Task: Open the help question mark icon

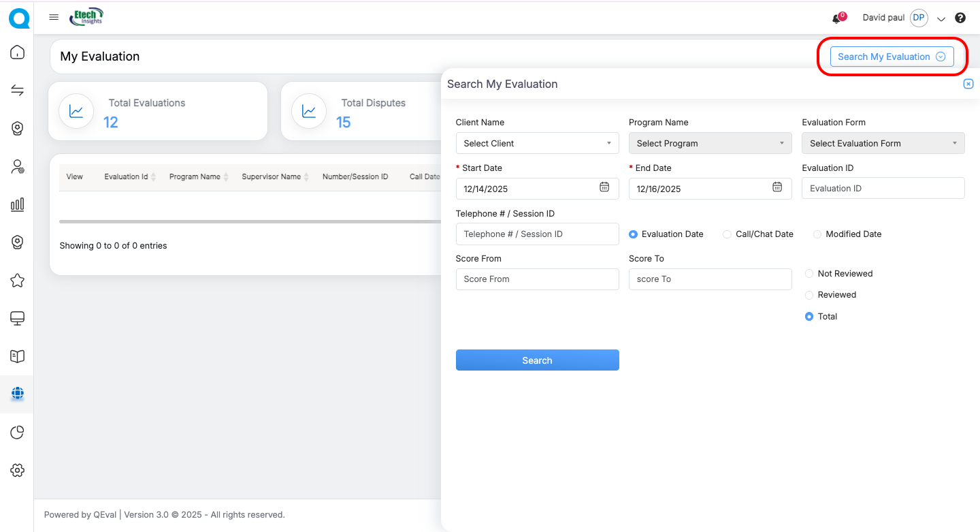Action: 960,18
